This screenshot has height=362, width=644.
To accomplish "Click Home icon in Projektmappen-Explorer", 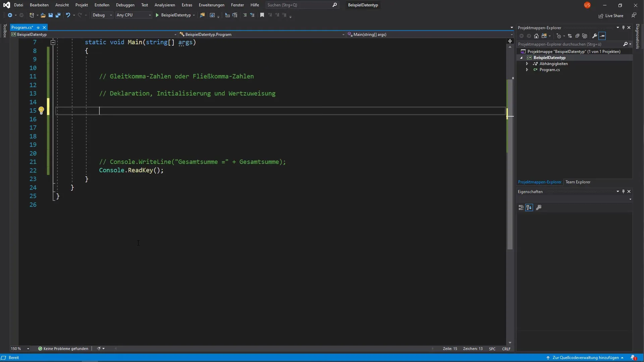I will (x=536, y=36).
